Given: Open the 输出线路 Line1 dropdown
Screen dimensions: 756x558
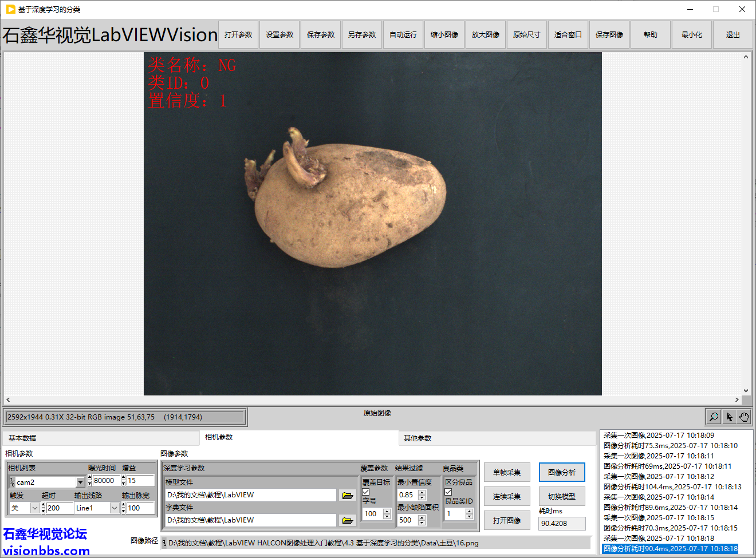Looking at the screenshot, I should tap(115, 508).
